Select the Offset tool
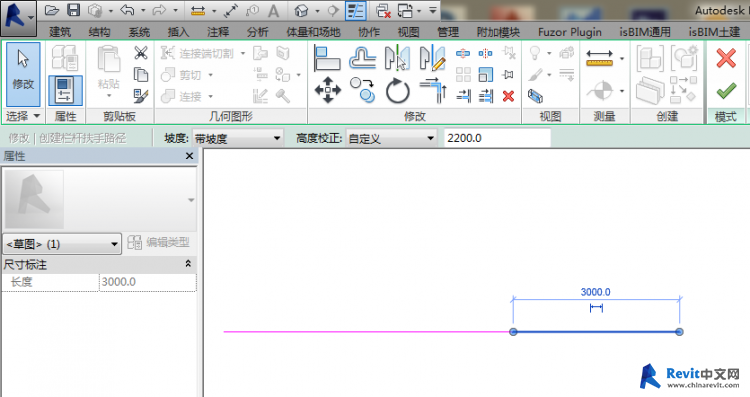 click(x=362, y=58)
